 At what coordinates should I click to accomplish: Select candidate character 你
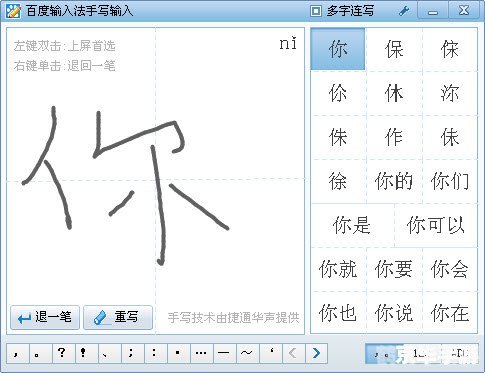(338, 49)
